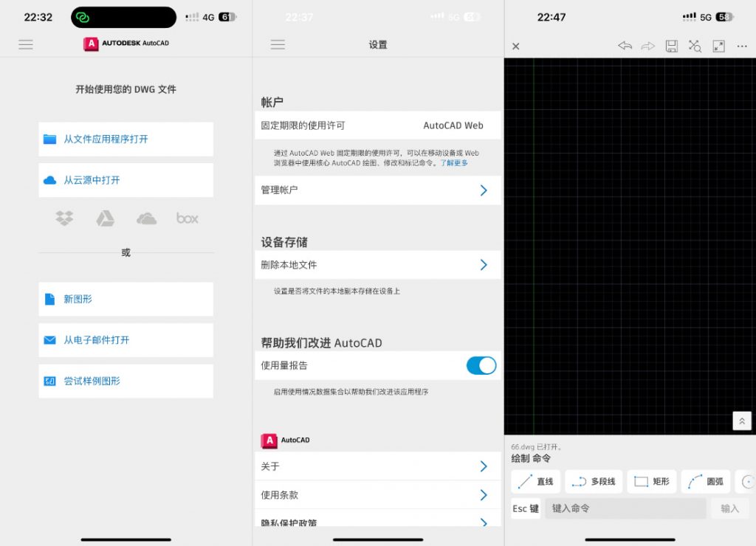The width and height of the screenshot is (756, 546).
Task: Expand 删除本地文件 chevron
Action: (x=484, y=265)
